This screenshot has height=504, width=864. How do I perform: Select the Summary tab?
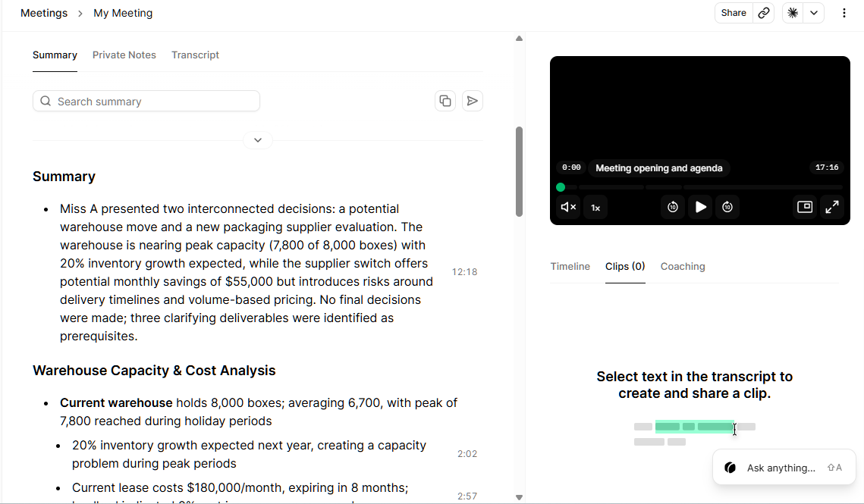55,55
